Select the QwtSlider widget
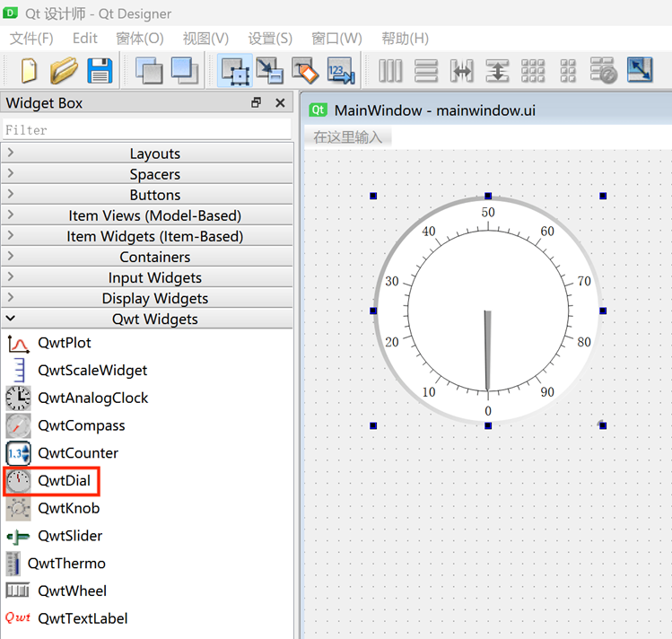This screenshot has height=639, width=672. pos(55,536)
